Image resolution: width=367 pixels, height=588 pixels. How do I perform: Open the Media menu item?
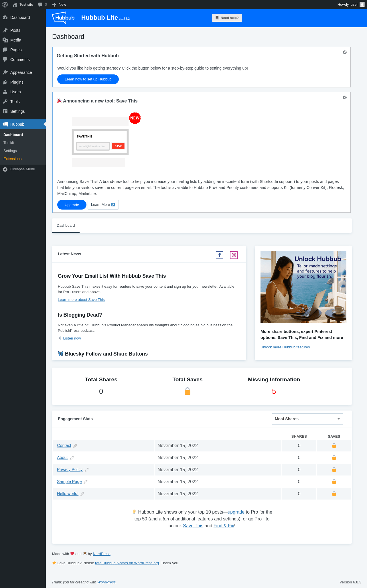coord(23,40)
